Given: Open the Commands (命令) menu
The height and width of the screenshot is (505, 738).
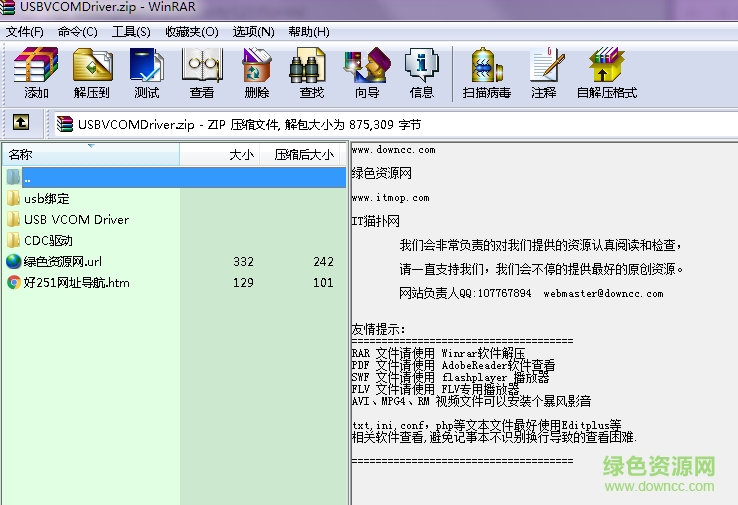Looking at the screenshot, I should (78, 32).
